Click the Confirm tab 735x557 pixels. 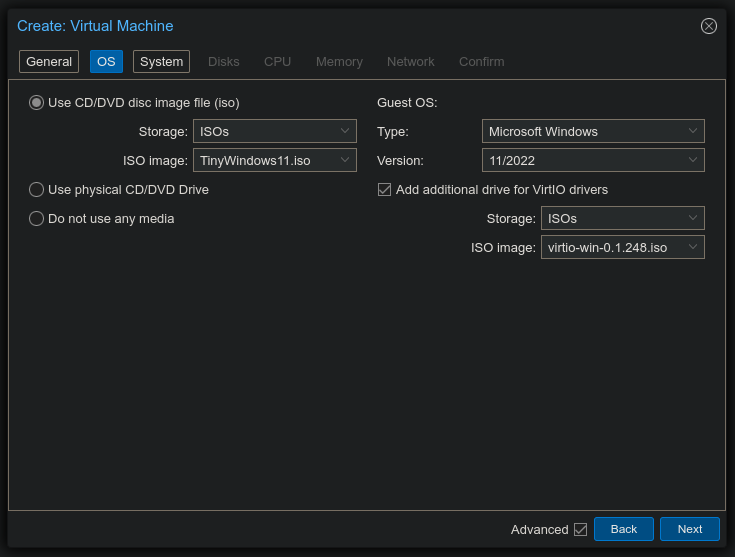point(481,62)
